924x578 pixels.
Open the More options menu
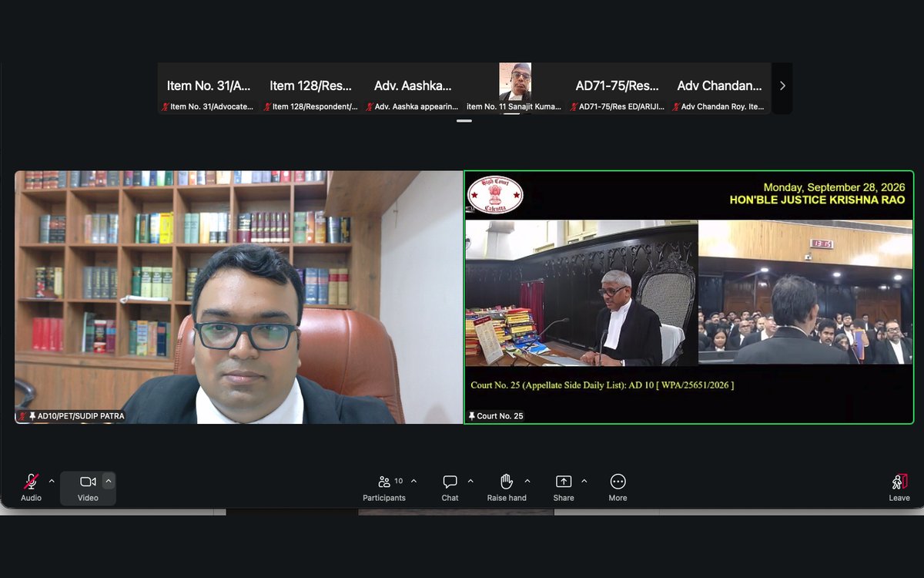tap(618, 488)
